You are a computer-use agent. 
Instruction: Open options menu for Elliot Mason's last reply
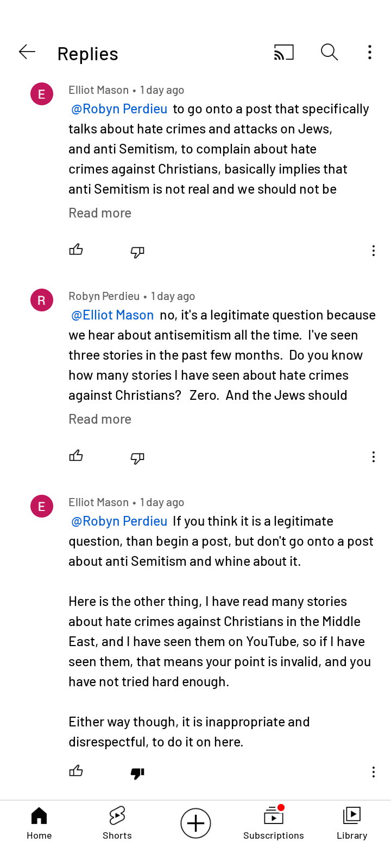373,772
